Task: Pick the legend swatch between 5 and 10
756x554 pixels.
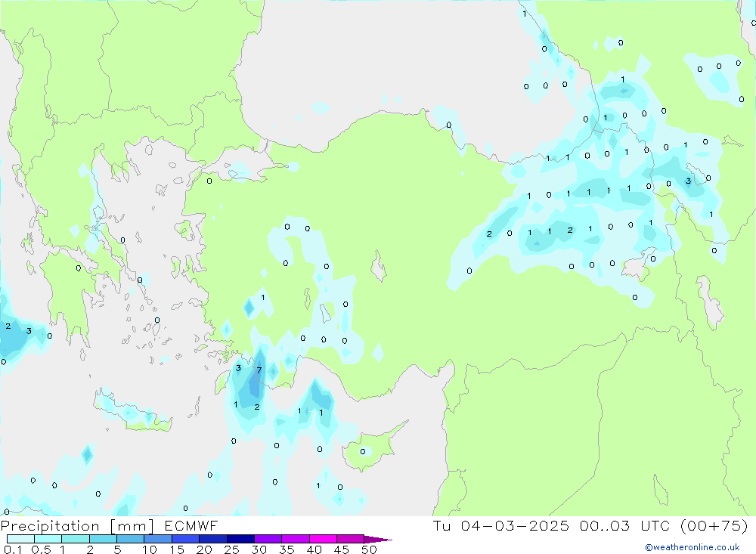Action: (x=130, y=539)
